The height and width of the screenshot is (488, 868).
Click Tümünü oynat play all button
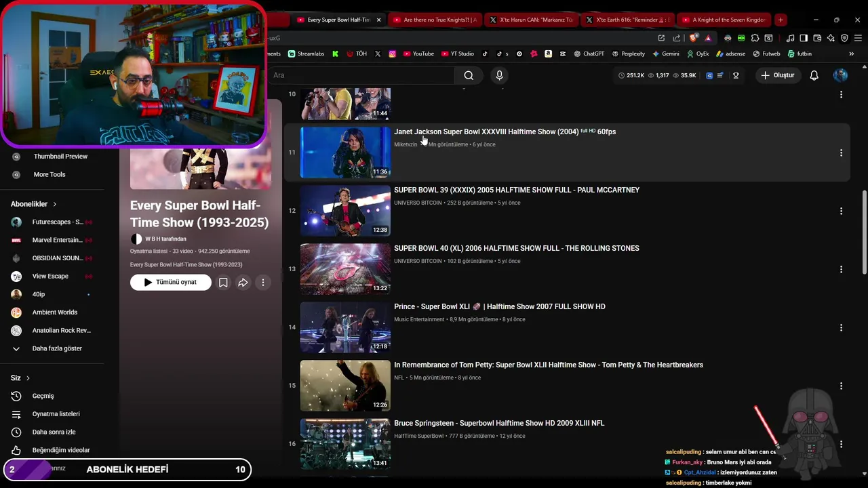tap(170, 283)
